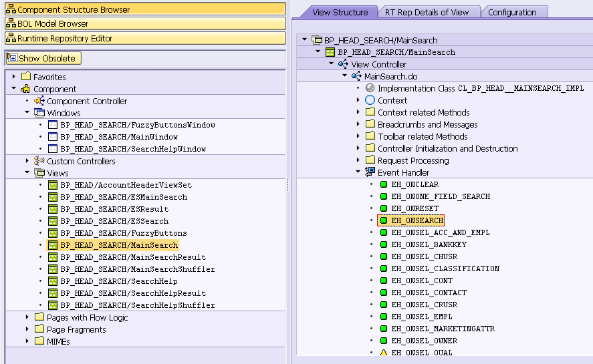This screenshot has height=364, width=593.
Task: Switch to the Configuration tab
Action: tap(512, 12)
